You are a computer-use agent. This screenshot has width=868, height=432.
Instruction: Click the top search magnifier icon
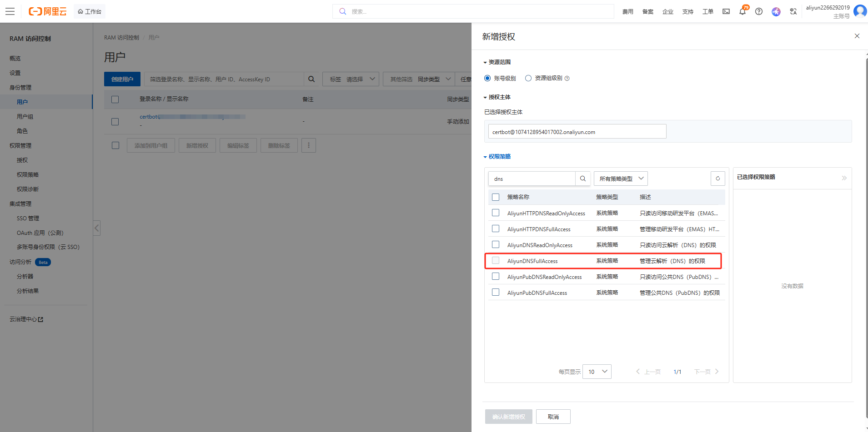(343, 11)
